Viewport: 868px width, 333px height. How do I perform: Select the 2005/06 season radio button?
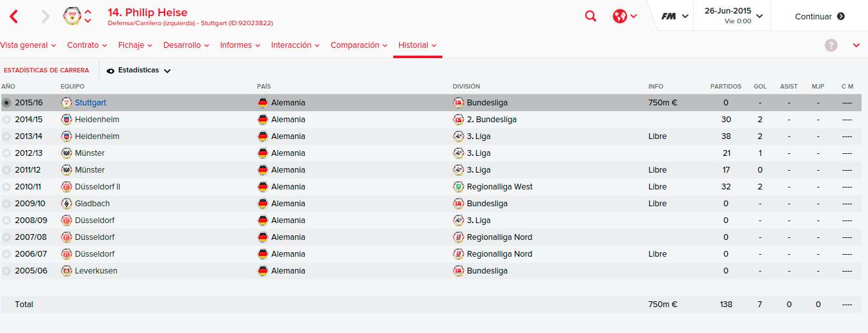pyautogui.click(x=6, y=271)
